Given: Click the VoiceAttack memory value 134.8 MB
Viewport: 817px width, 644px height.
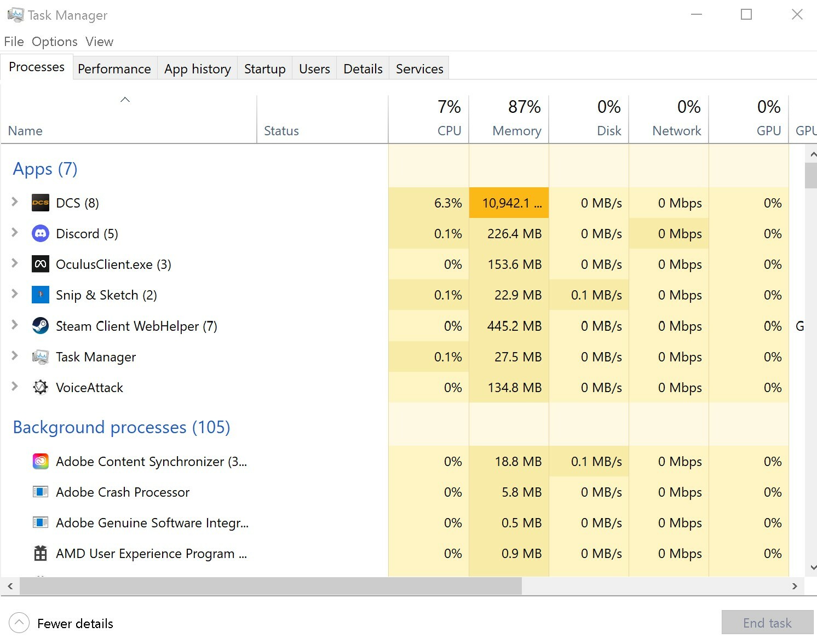Looking at the screenshot, I should pos(514,388).
